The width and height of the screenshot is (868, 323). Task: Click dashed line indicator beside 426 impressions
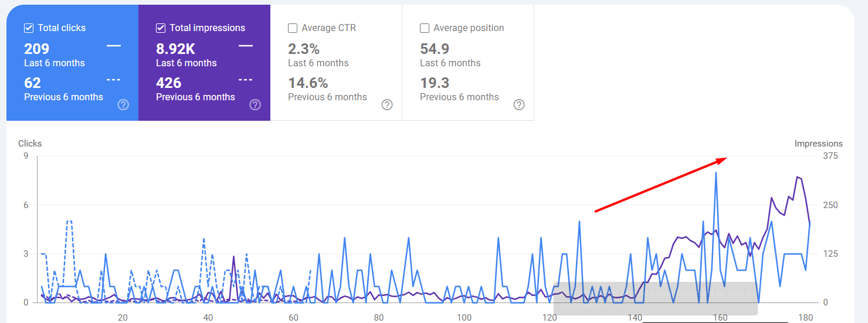pyautogui.click(x=246, y=80)
